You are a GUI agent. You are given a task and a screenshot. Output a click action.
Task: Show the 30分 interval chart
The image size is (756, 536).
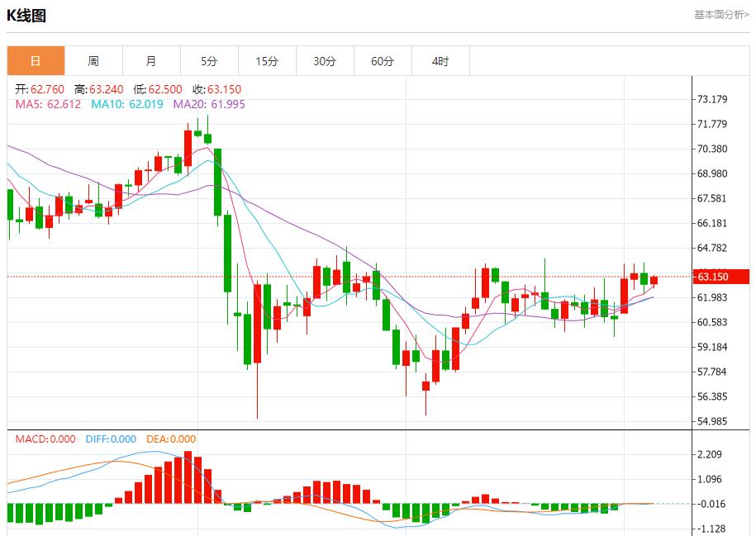coord(325,61)
